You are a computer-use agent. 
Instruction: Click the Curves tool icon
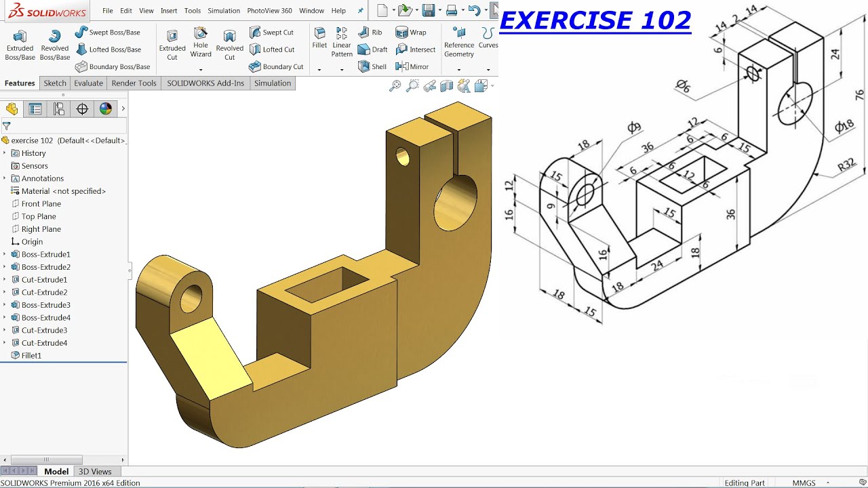pyautogui.click(x=488, y=33)
